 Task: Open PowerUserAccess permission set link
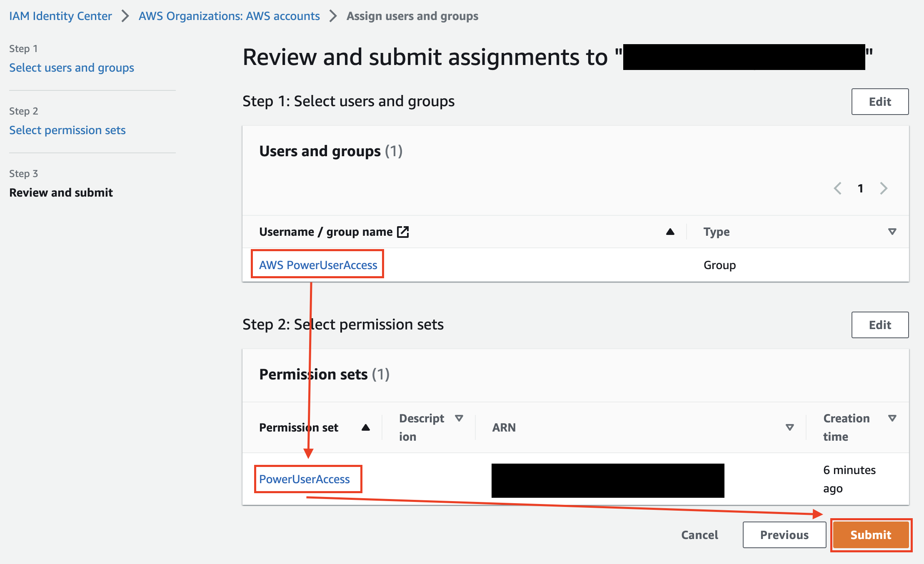point(305,479)
